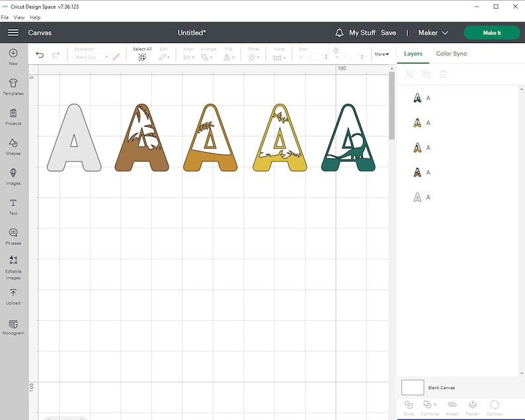The height and width of the screenshot is (420, 525).
Task: Open My Stuff
Action: pos(362,32)
